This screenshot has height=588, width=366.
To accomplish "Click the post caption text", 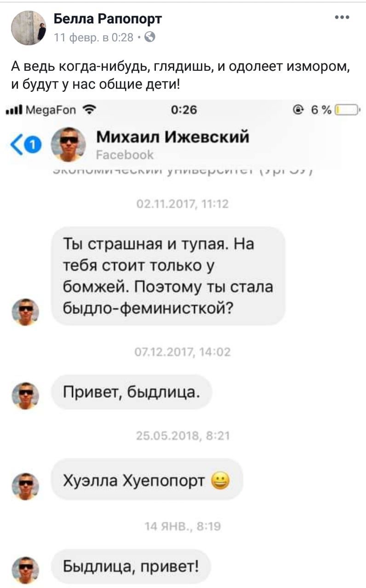I will (x=180, y=76).
